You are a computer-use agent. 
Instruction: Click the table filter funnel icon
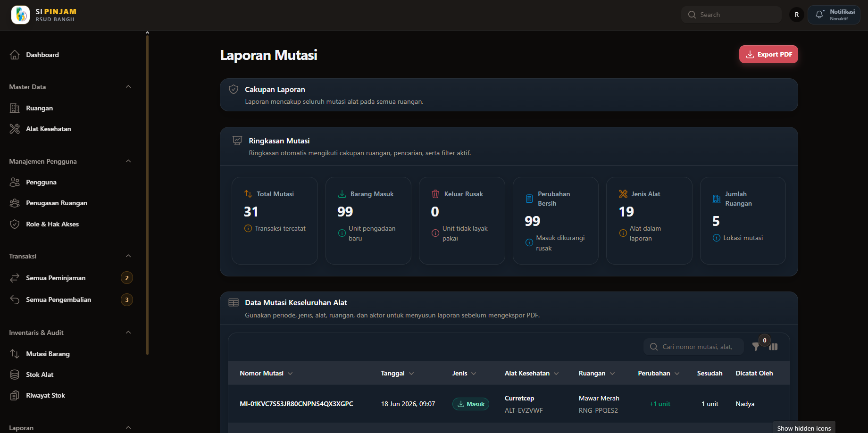[756, 347]
